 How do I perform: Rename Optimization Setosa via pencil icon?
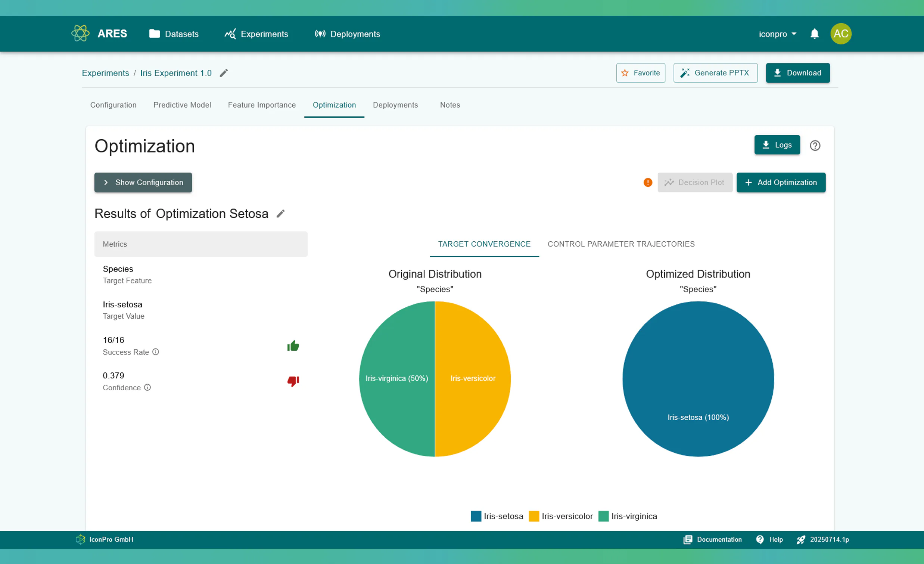tap(280, 214)
